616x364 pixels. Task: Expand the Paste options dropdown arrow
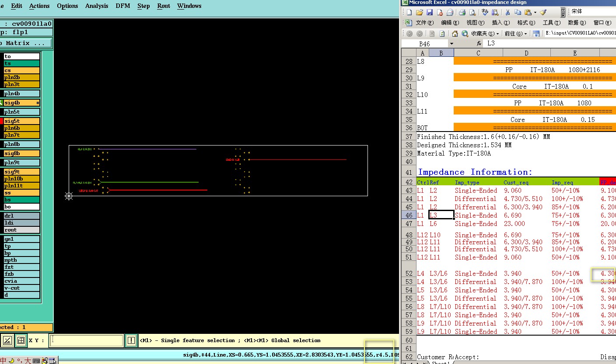click(x=535, y=12)
